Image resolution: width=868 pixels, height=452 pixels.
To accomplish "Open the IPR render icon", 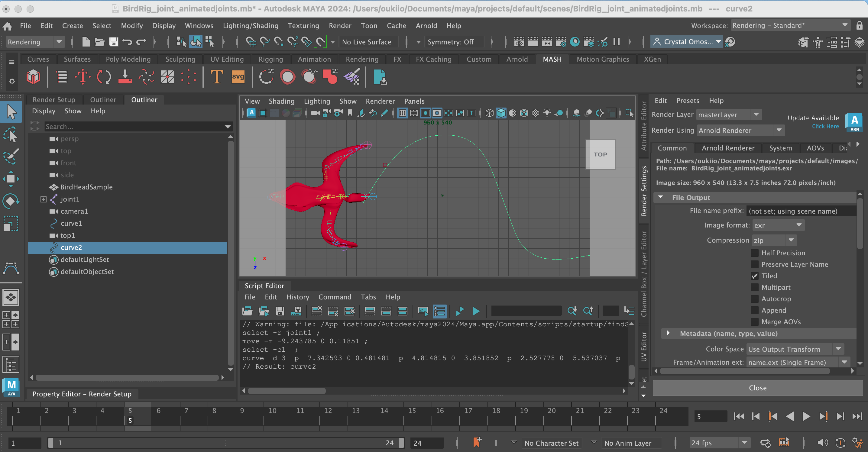I will coord(546,42).
